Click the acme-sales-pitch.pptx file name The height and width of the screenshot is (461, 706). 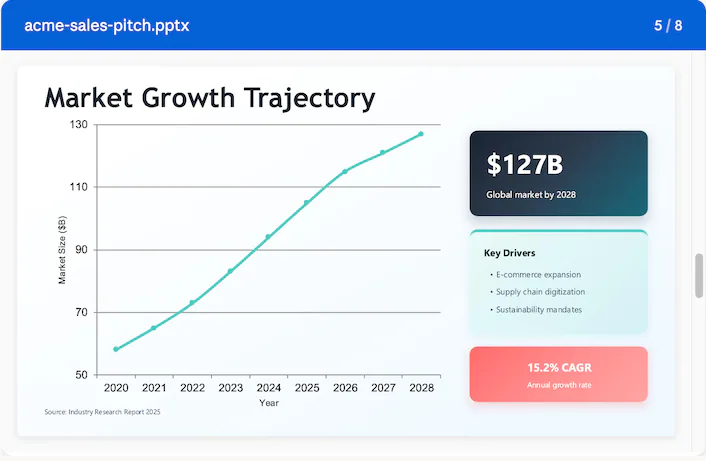106,25
